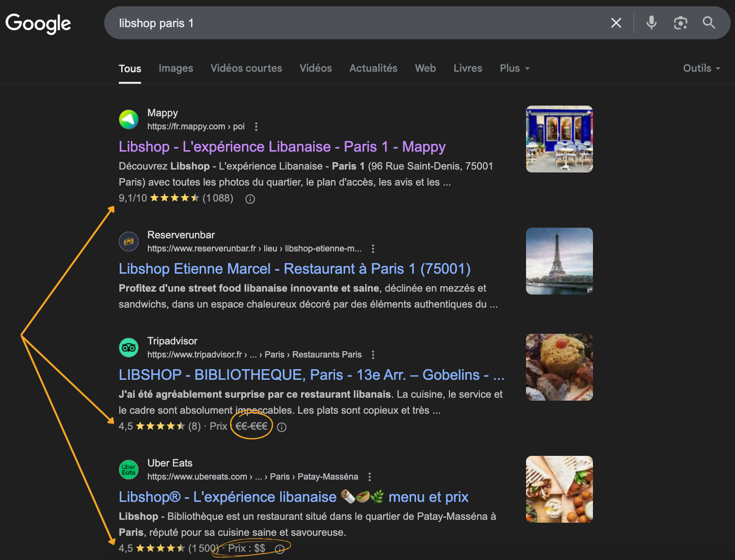Start voice search with the microphone icon
This screenshot has width=735, height=560.
pyautogui.click(x=652, y=23)
